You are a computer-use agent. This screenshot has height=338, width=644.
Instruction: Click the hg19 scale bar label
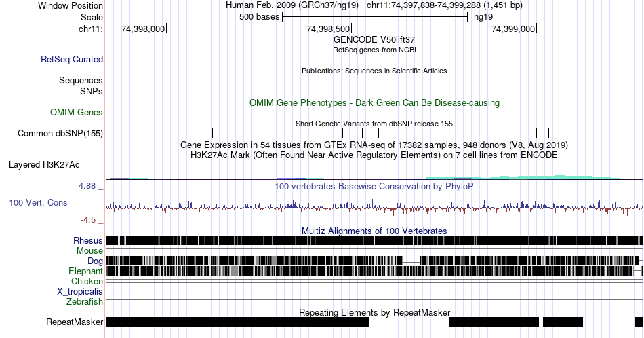pyautogui.click(x=483, y=17)
